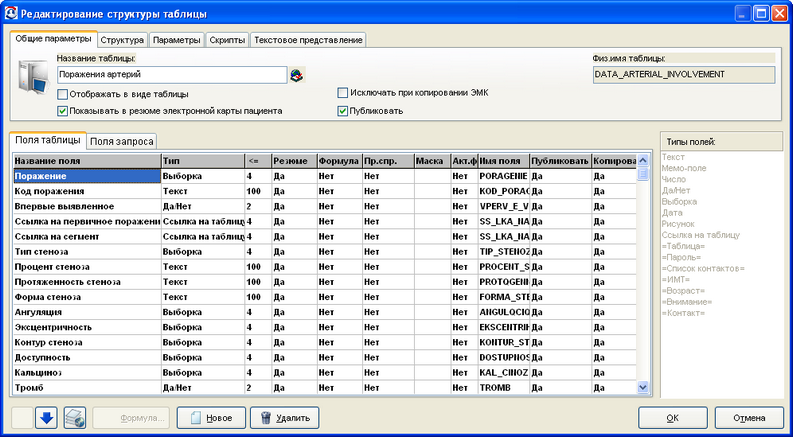Select the 'Протяженность стеноза' field row
793x437 pixels.
[325, 282]
